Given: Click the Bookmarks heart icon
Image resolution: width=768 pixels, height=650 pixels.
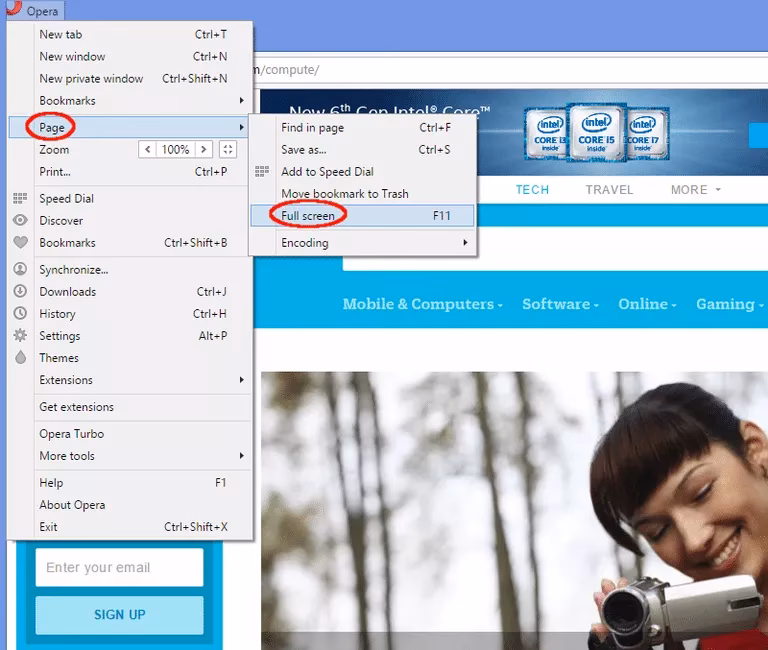Looking at the screenshot, I should [20, 242].
